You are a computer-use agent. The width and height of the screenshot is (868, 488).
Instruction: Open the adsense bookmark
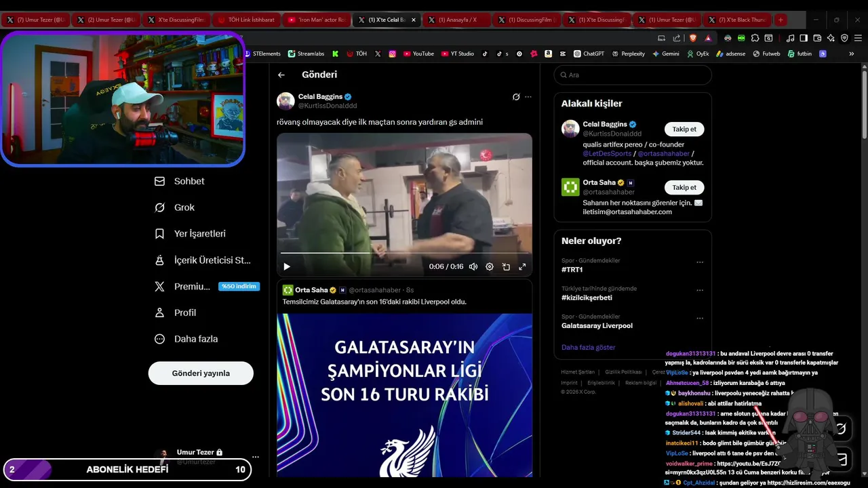point(731,54)
